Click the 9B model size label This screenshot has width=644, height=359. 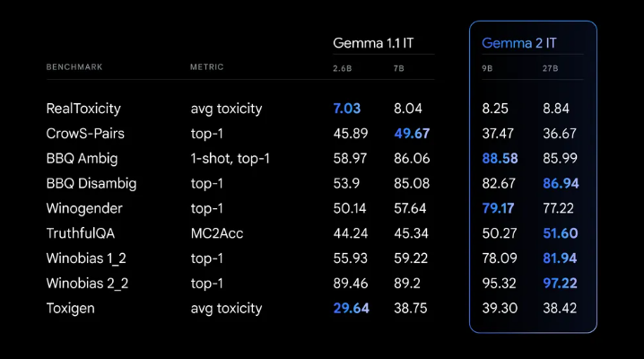[488, 67]
